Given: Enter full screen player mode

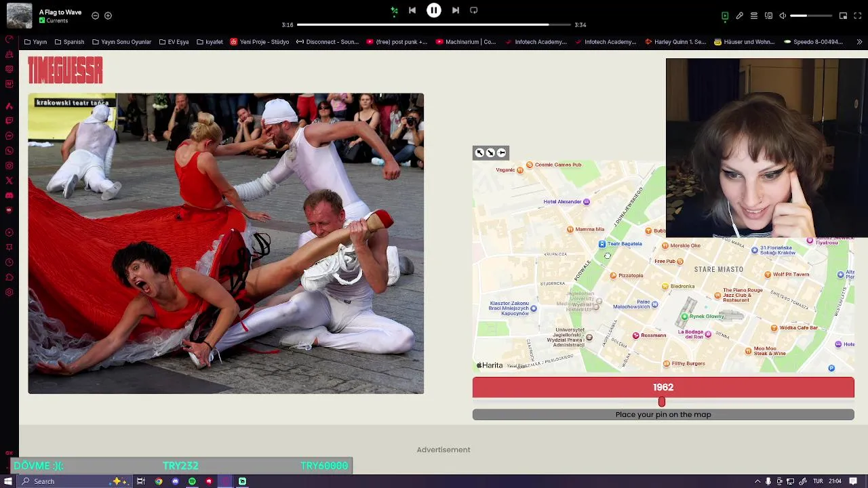Looking at the screenshot, I should (x=858, y=16).
